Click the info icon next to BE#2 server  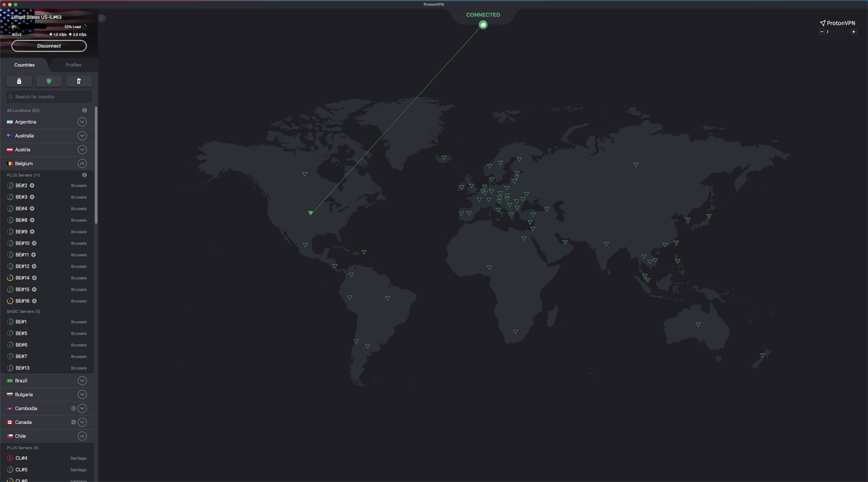coord(10,185)
